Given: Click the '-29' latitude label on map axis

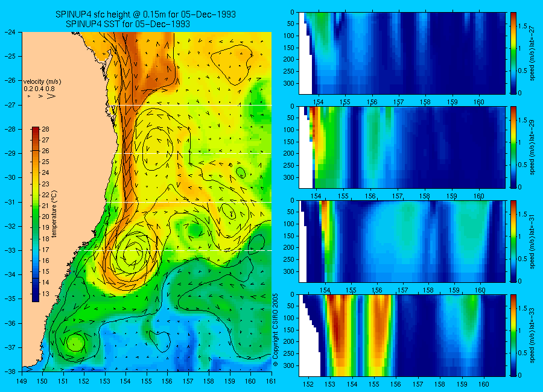Looking at the screenshot, I should tap(10, 153).
